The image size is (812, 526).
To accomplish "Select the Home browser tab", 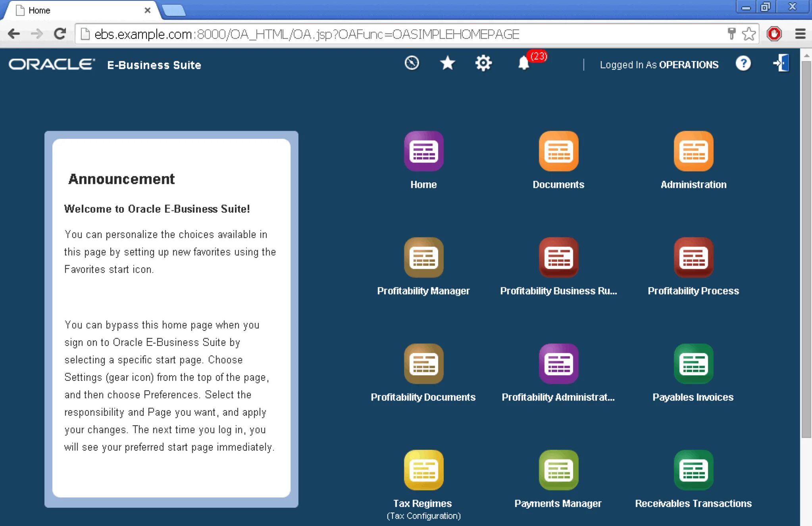I will [79, 10].
